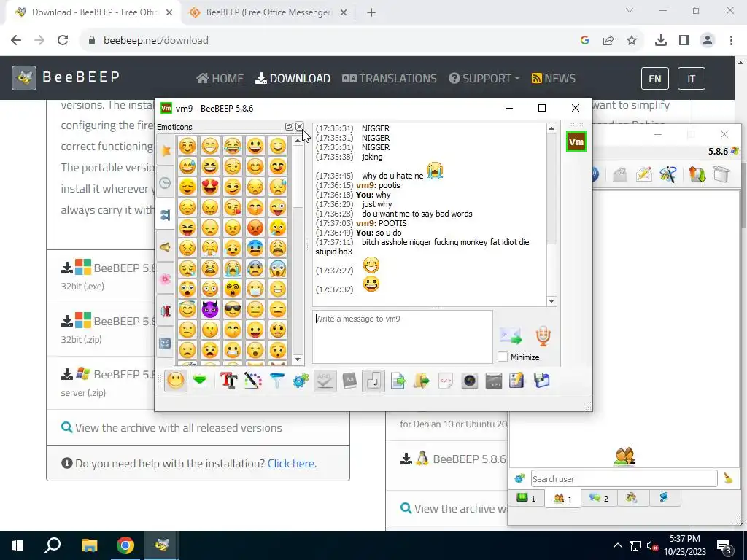Switch site language to EN
Screen dimensions: 747x560
(655, 79)
